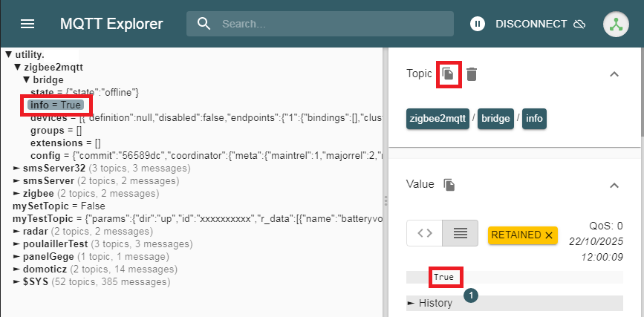This screenshot has width=644, height=317.
Task: Switch to formatted text value view
Action: pyautogui.click(x=460, y=233)
